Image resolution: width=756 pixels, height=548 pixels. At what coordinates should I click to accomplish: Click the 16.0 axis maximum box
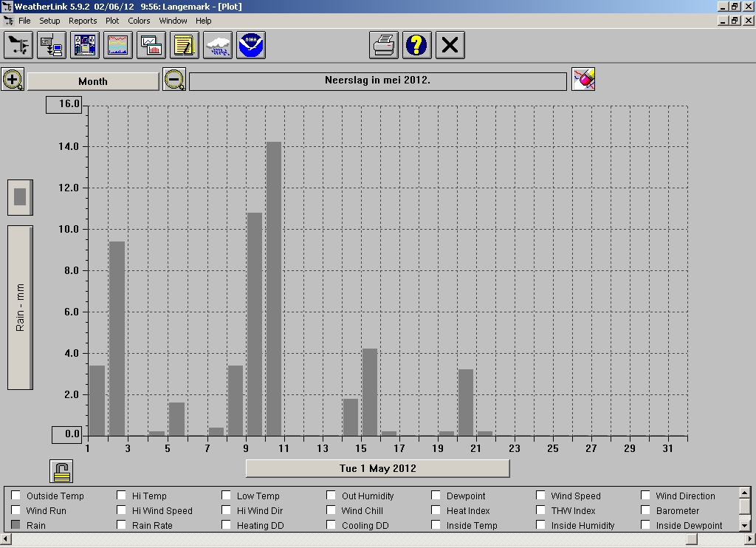coord(64,104)
